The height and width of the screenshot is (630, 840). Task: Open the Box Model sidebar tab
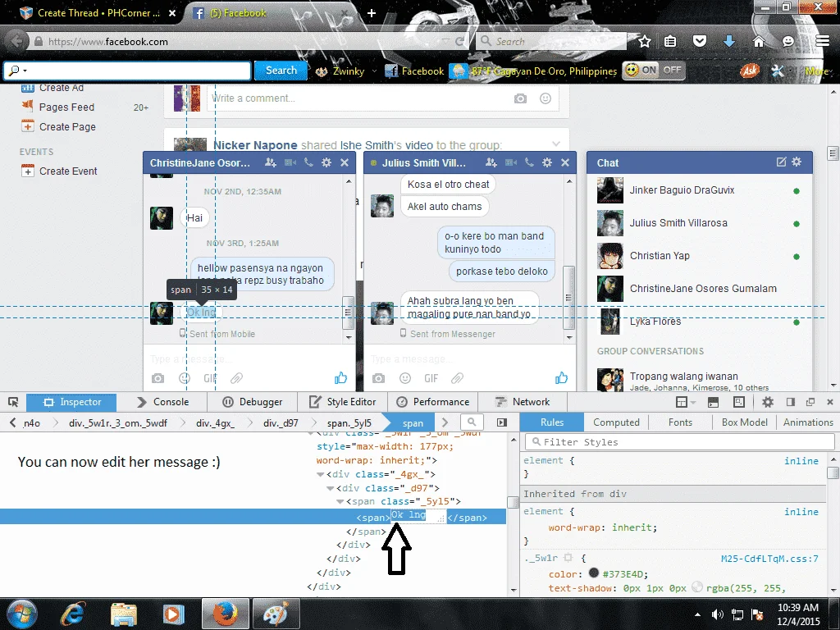(744, 422)
